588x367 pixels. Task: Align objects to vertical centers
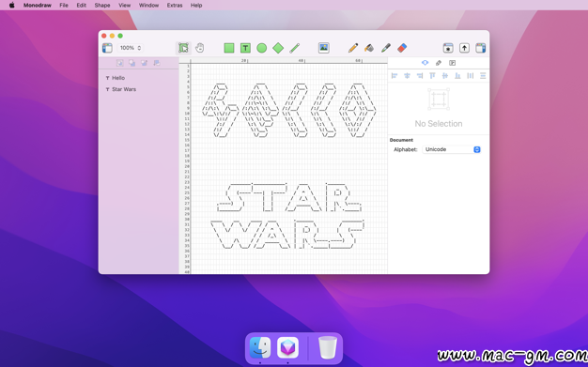445,76
